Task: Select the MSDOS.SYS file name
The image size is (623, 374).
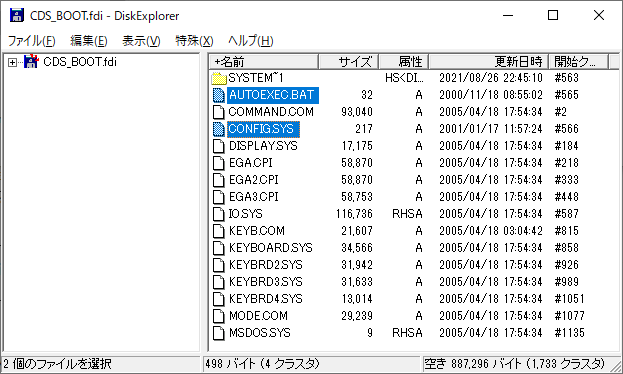Action: coord(259,333)
